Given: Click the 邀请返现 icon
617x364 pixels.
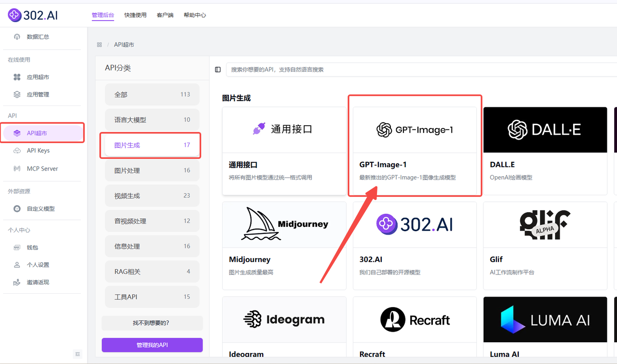Looking at the screenshot, I should [x=17, y=282].
